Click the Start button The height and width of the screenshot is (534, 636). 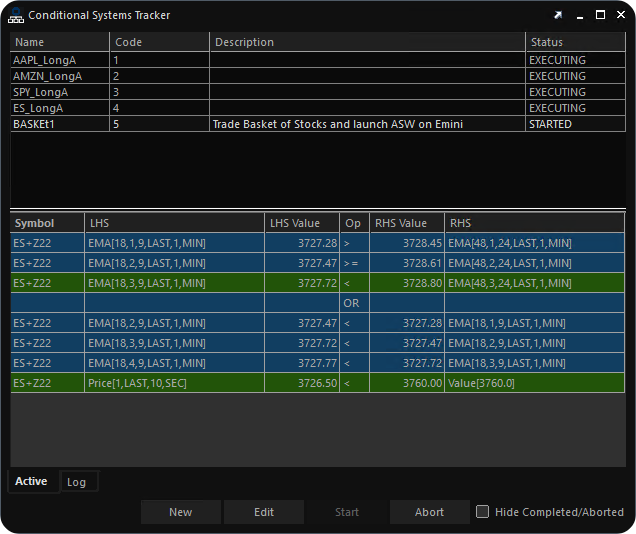(347, 512)
